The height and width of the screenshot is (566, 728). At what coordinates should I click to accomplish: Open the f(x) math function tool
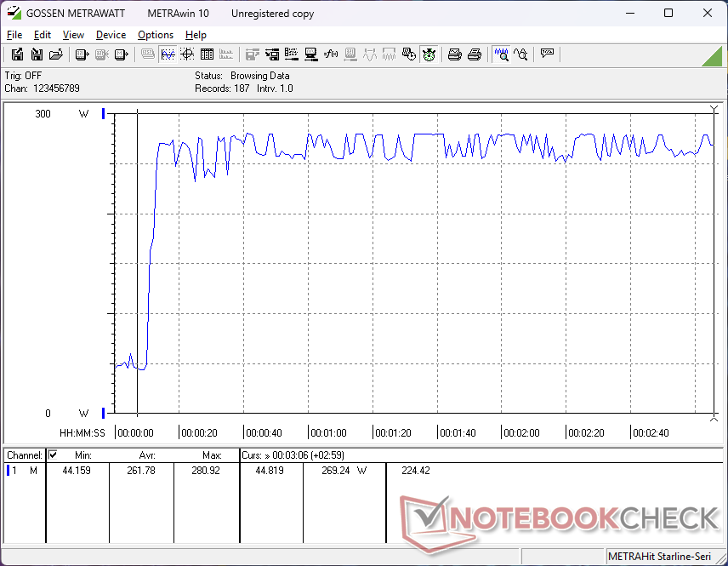(x=331, y=54)
